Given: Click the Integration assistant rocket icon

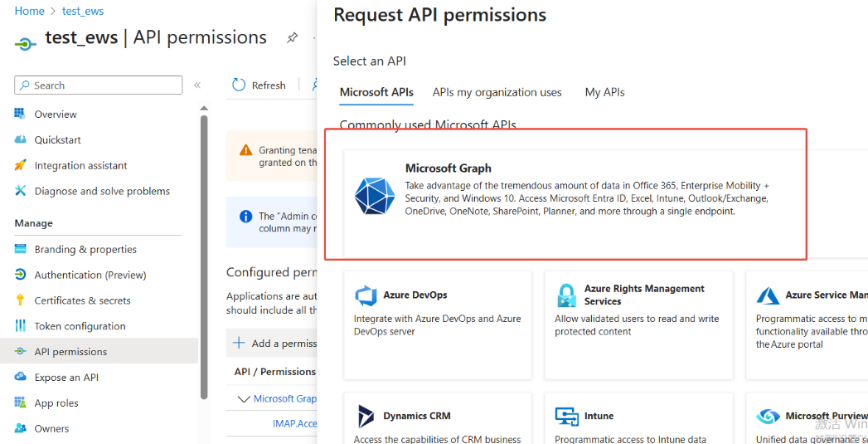Looking at the screenshot, I should [21, 165].
